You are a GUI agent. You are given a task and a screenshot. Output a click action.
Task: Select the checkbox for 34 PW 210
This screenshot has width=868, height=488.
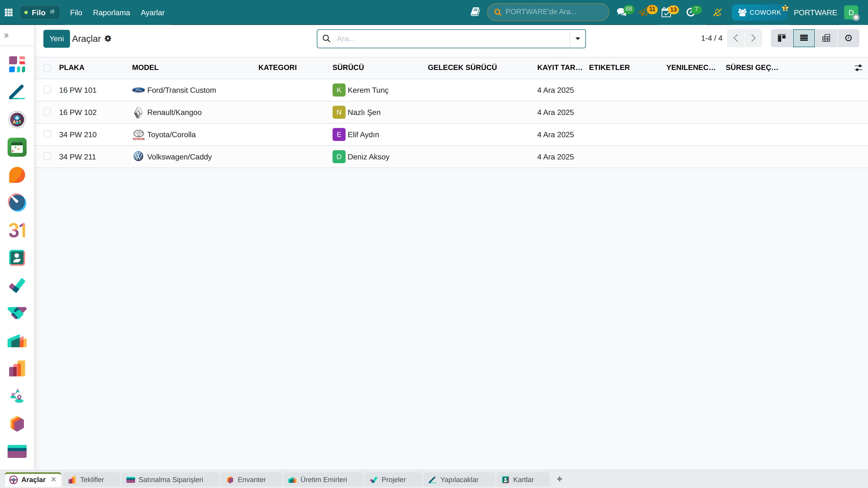point(47,134)
